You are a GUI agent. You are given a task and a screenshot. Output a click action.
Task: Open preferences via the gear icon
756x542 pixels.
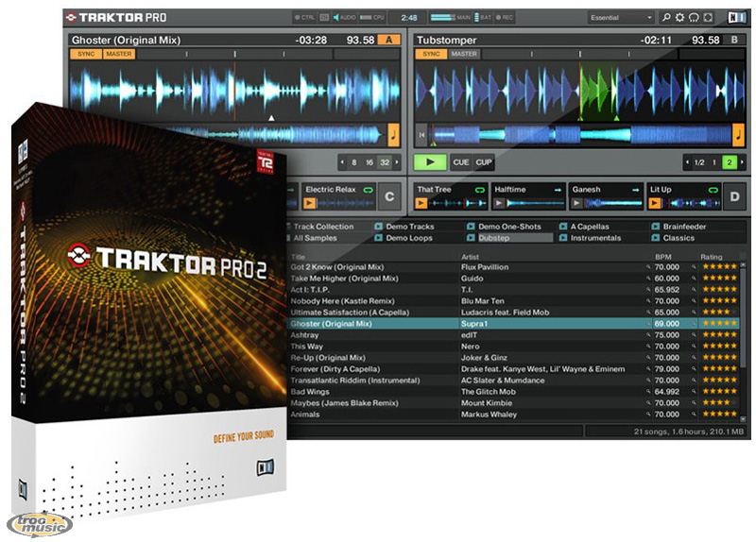(679, 18)
